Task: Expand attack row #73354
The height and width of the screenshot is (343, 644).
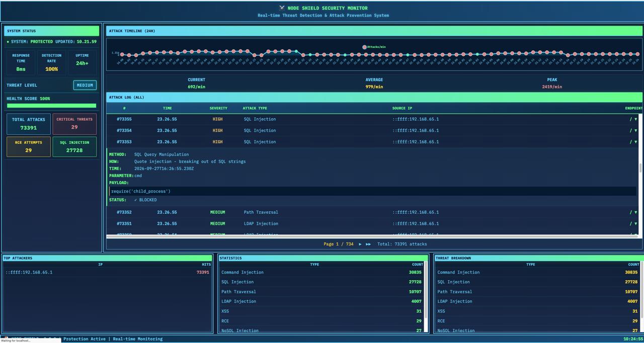Action: (635, 130)
